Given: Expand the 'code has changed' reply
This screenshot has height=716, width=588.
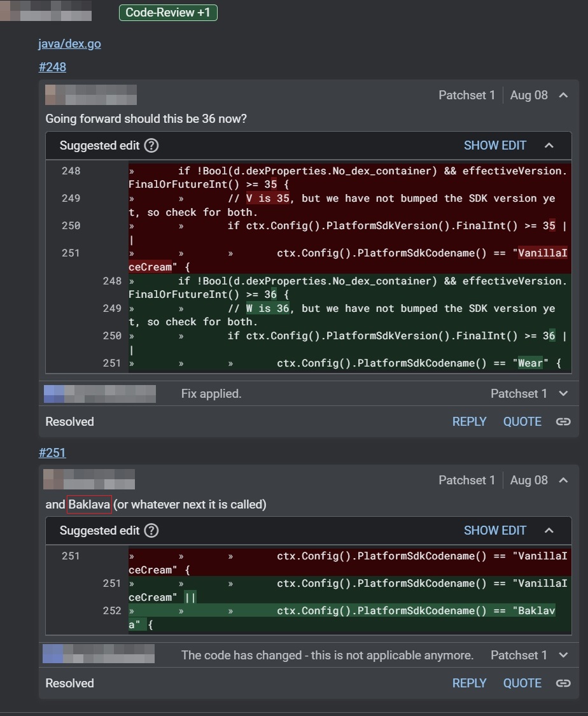Looking at the screenshot, I should click(563, 656).
